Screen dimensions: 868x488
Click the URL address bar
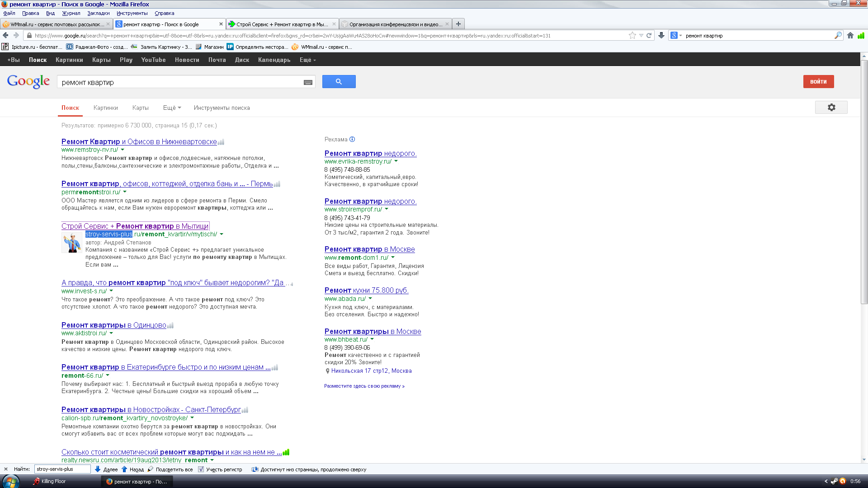pyautogui.click(x=325, y=35)
